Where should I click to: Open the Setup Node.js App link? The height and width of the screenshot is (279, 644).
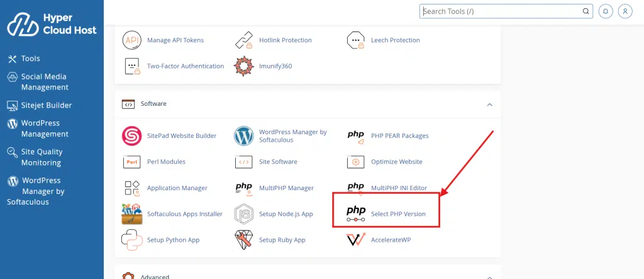point(286,214)
